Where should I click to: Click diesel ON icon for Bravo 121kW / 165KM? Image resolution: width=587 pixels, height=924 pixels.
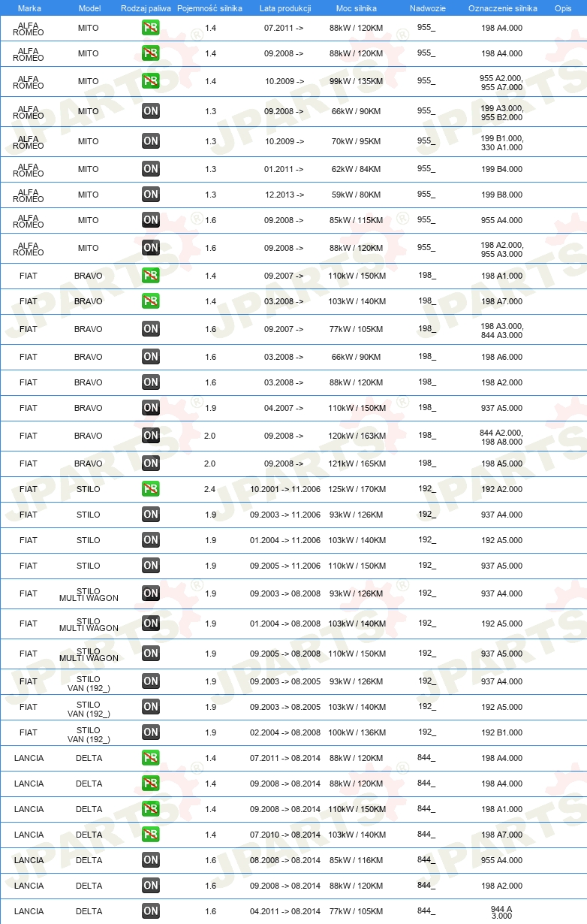coord(151,464)
